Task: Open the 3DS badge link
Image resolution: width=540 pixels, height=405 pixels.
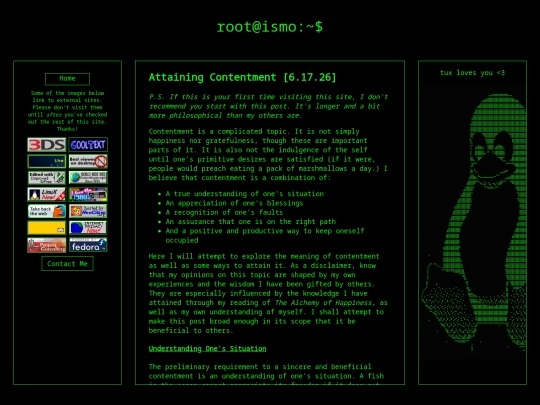Action: pyautogui.click(x=46, y=145)
